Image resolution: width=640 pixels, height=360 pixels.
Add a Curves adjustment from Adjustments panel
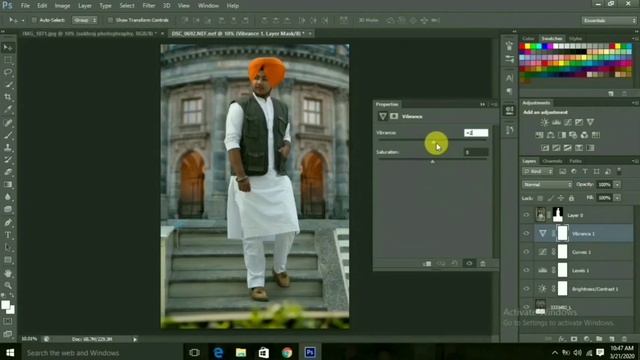567,122
